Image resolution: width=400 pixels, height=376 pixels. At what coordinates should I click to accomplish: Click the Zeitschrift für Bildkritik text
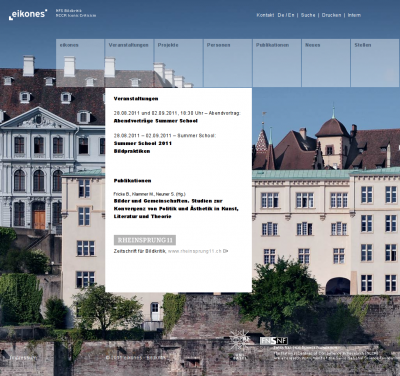[x=140, y=251]
